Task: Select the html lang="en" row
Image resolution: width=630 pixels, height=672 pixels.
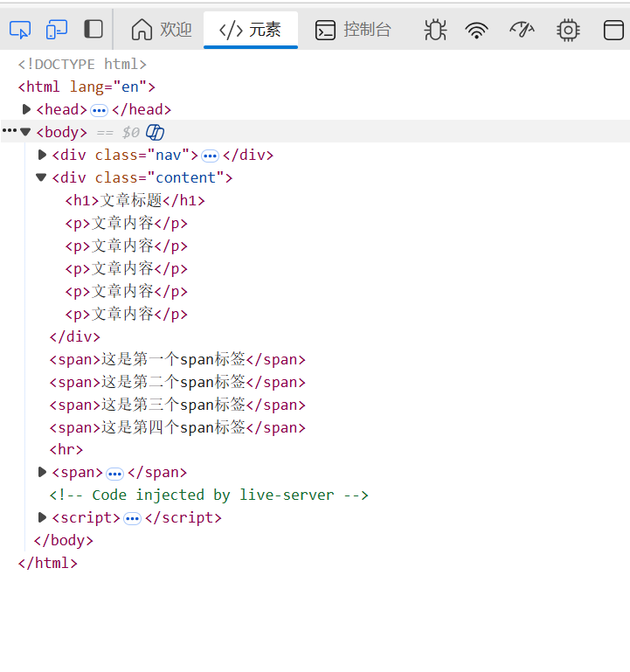Action: [x=87, y=87]
